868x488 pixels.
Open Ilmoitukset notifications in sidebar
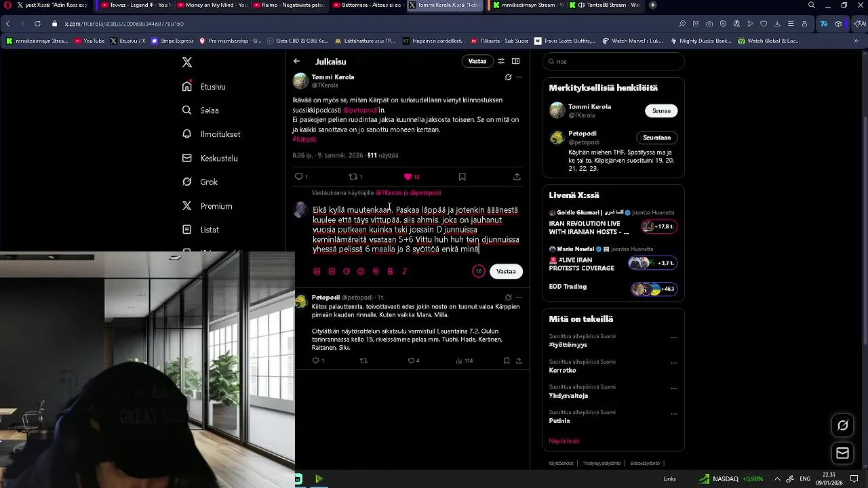point(211,134)
